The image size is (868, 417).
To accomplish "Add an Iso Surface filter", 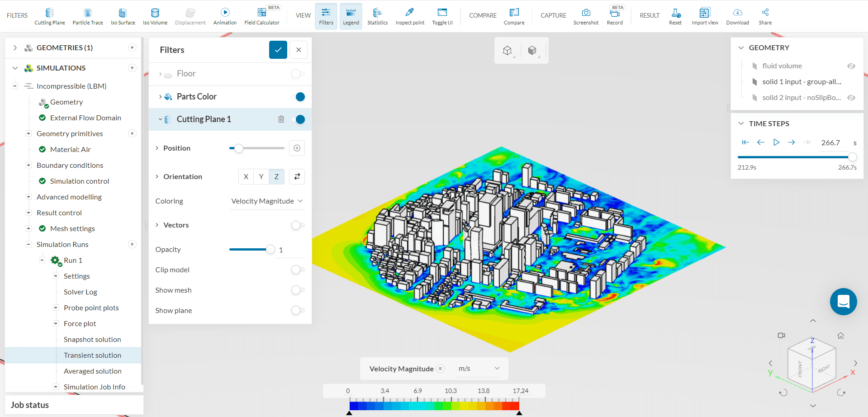I will (x=123, y=16).
